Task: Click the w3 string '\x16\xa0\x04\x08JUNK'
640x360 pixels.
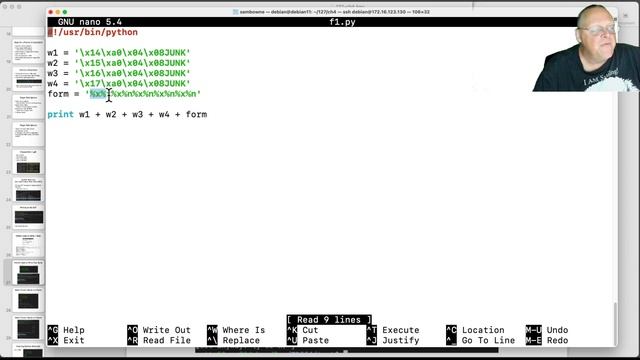Action: (133, 73)
